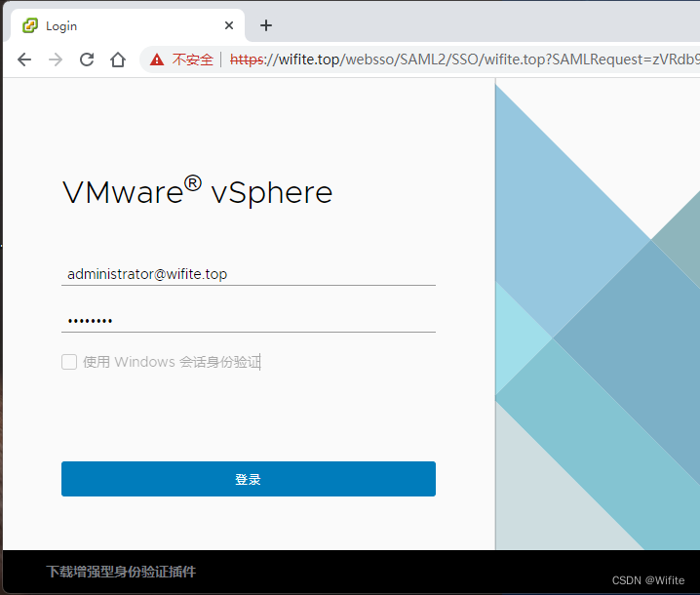The image size is (700, 595).
Task: Click the address bar URL wifite.top/websso
Action: pos(464,59)
